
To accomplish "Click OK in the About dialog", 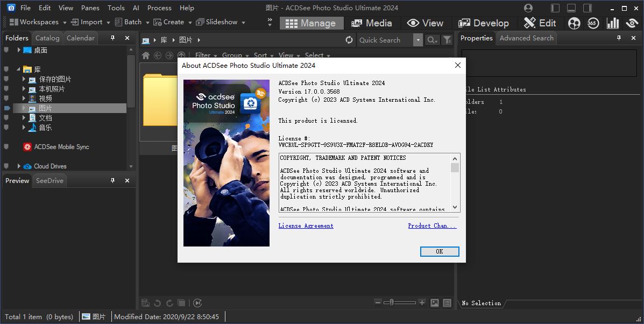I will (x=440, y=251).
